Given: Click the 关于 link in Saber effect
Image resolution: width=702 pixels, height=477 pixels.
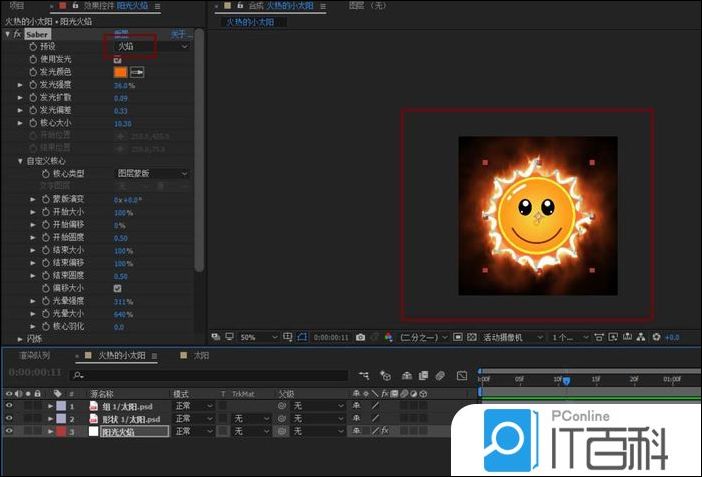Looking at the screenshot, I should tap(180, 34).
